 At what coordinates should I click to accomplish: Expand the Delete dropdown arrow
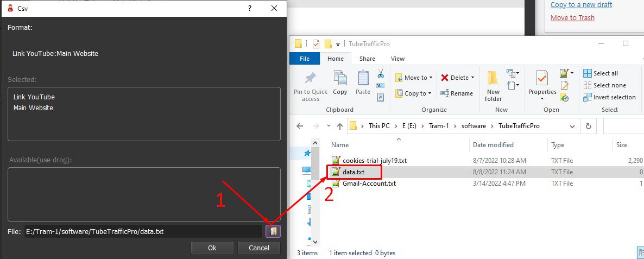pyautogui.click(x=472, y=78)
